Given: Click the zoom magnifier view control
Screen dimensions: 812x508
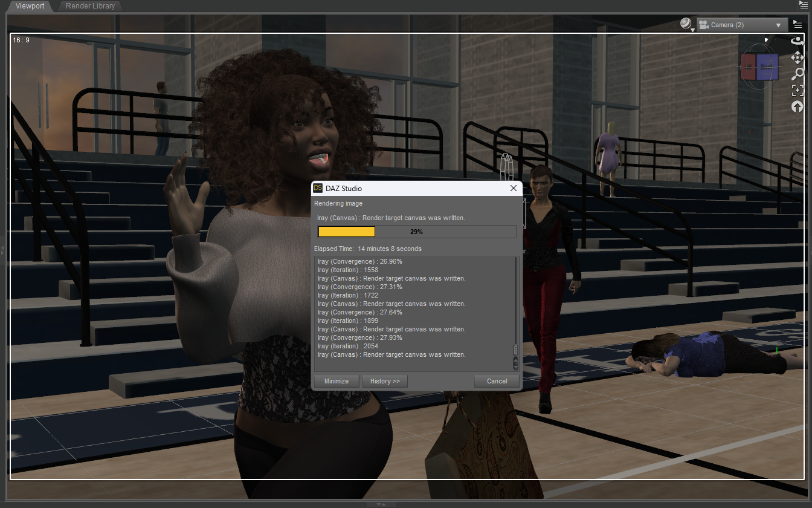Looking at the screenshot, I should point(797,74).
